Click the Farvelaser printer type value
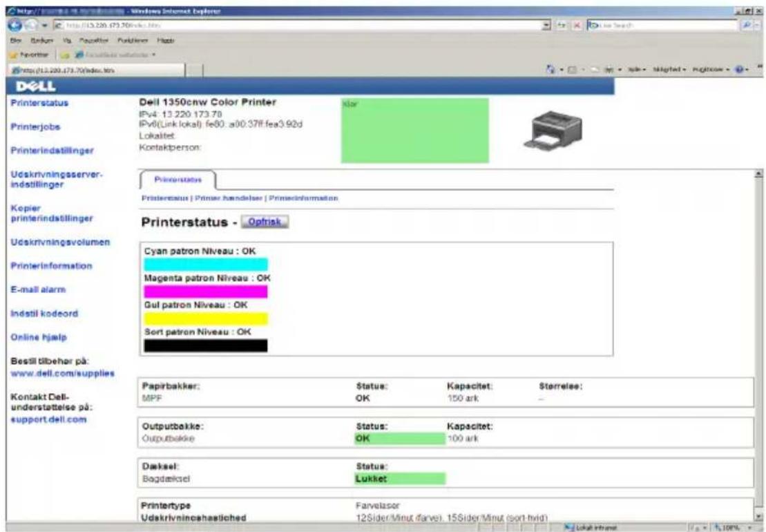 378,506
